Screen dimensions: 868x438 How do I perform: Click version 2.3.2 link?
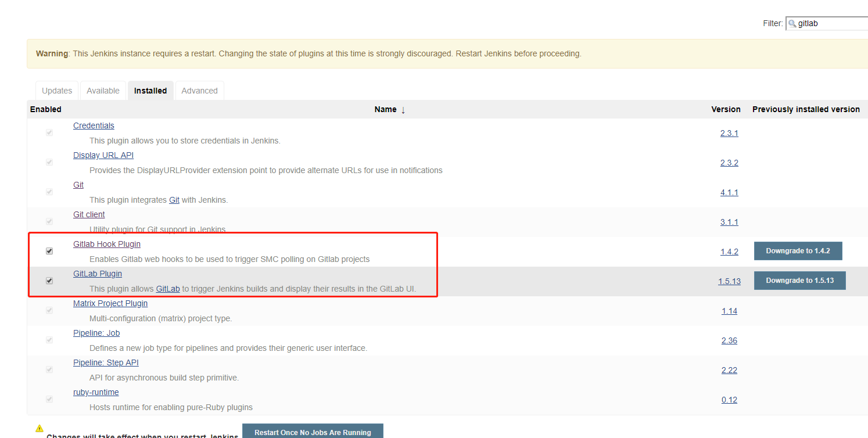tap(729, 163)
